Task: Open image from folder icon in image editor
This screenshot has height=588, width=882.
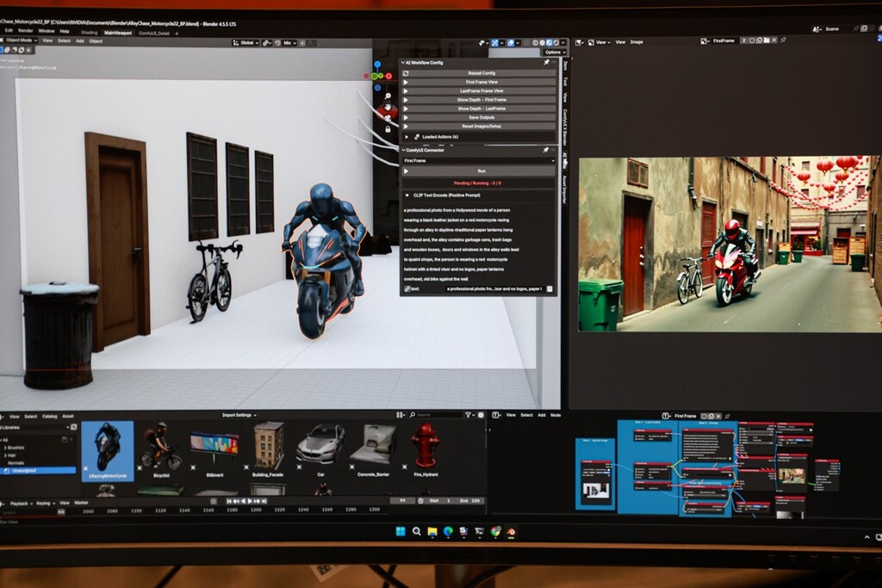Action: point(767,40)
